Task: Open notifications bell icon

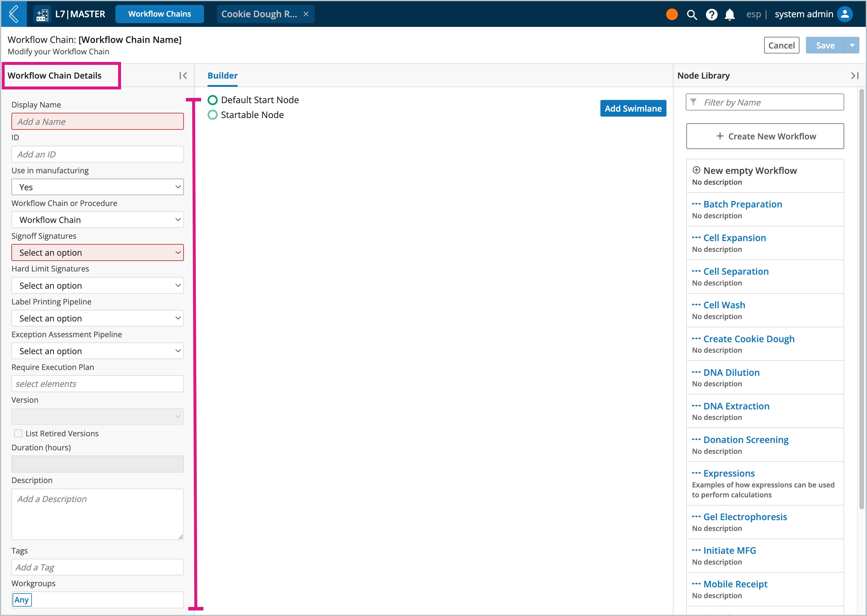Action: tap(730, 15)
